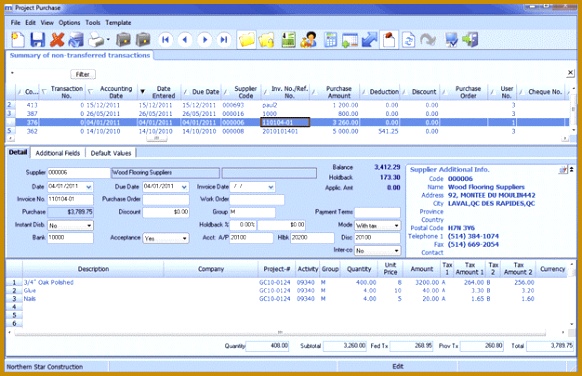This screenshot has height=376, width=582.
Task: Switch to the Default Values tab
Action: pyautogui.click(x=111, y=153)
